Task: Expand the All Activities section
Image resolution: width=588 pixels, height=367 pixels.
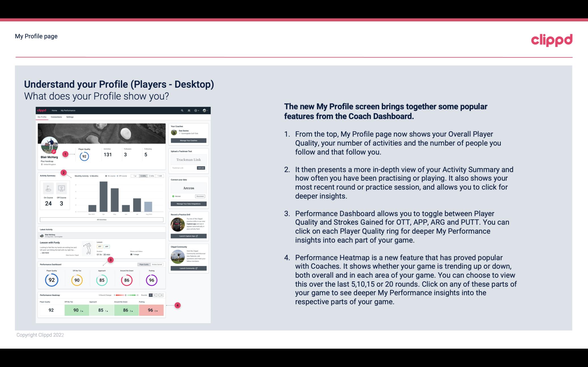Action: pos(102,219)
